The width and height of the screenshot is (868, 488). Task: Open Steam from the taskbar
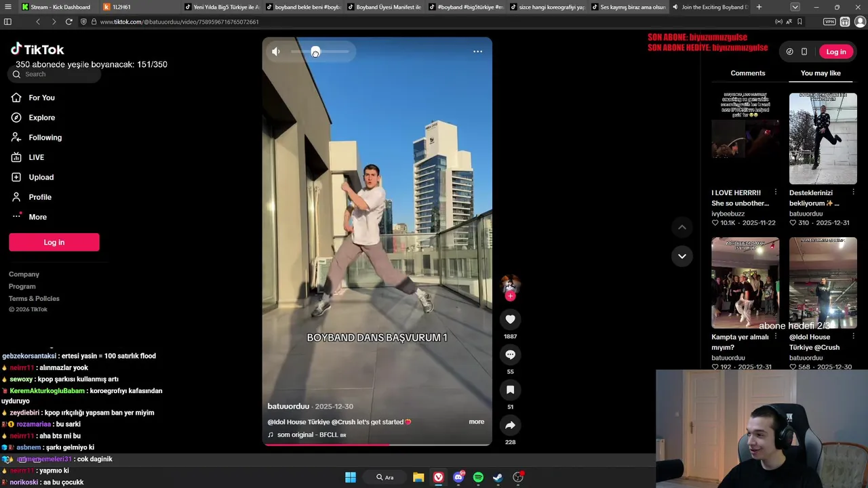point(498,477)
